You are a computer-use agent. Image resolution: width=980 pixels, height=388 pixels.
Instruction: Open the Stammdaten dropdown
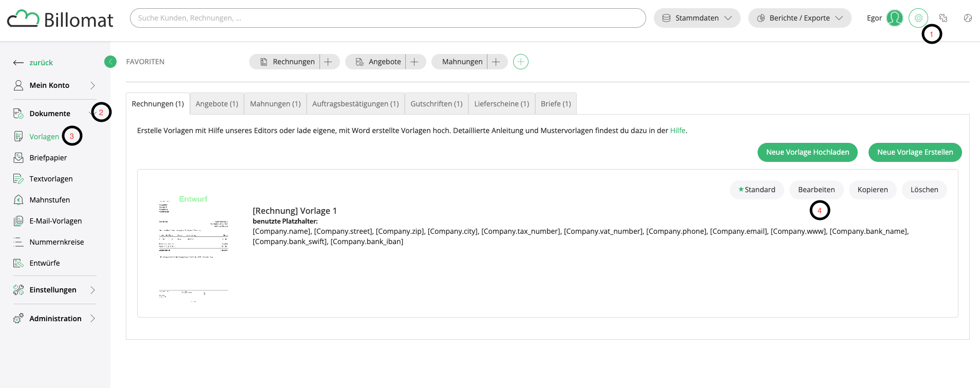pos(697,18)
